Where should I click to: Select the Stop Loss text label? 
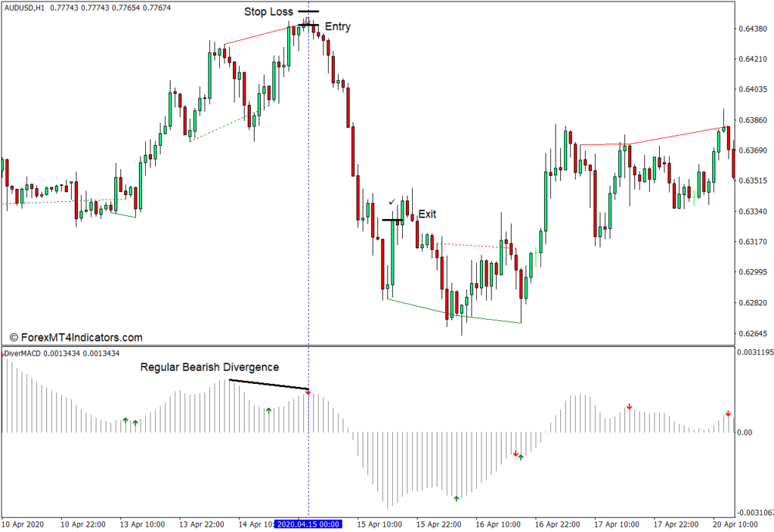coord(268,12)
